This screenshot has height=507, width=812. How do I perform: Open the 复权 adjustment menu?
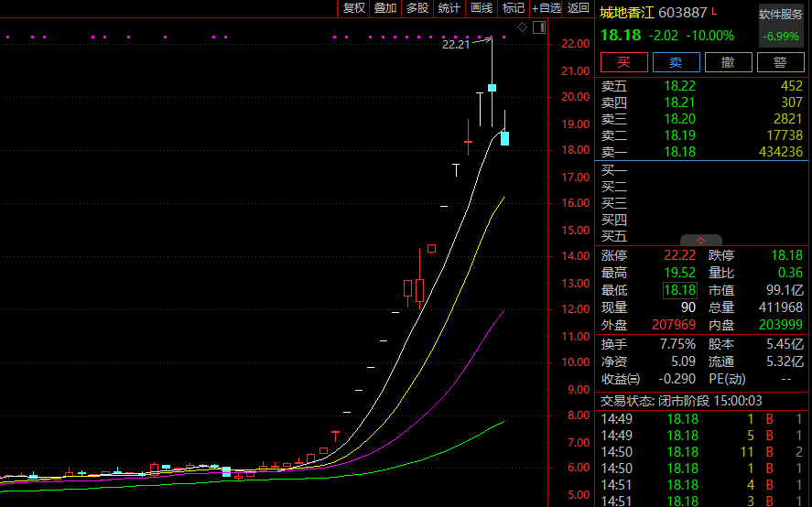[353, 8]
